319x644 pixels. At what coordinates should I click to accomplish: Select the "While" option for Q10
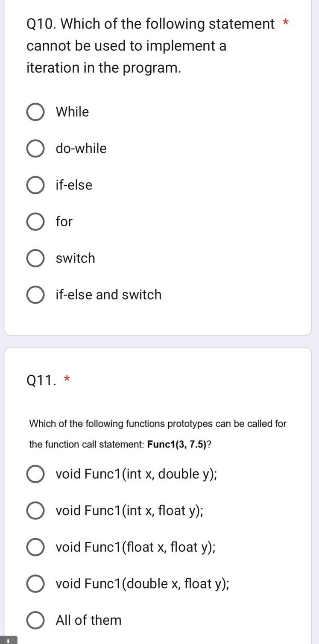click(x=35, y=112)
